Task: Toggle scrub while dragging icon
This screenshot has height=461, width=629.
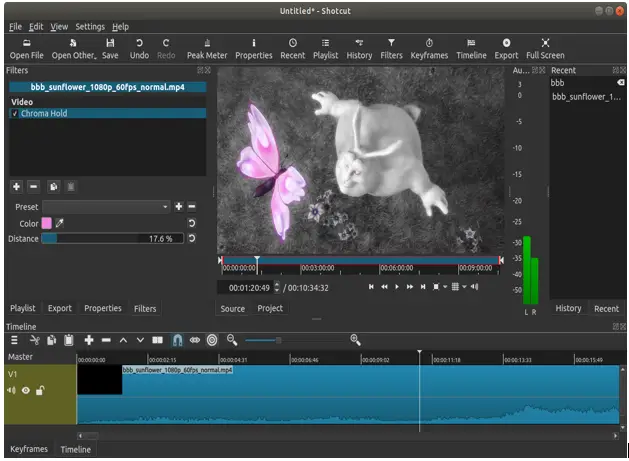Action: (195, 340)
